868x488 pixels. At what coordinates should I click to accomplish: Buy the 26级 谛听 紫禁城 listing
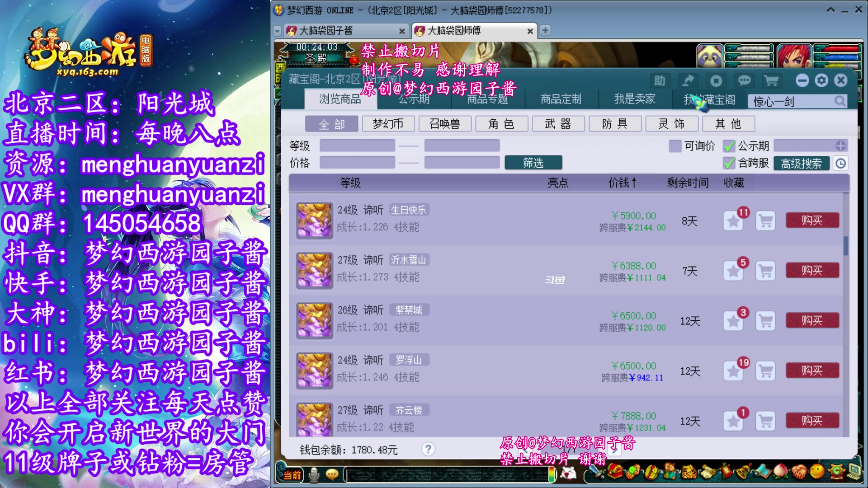(x=812, y=320)
